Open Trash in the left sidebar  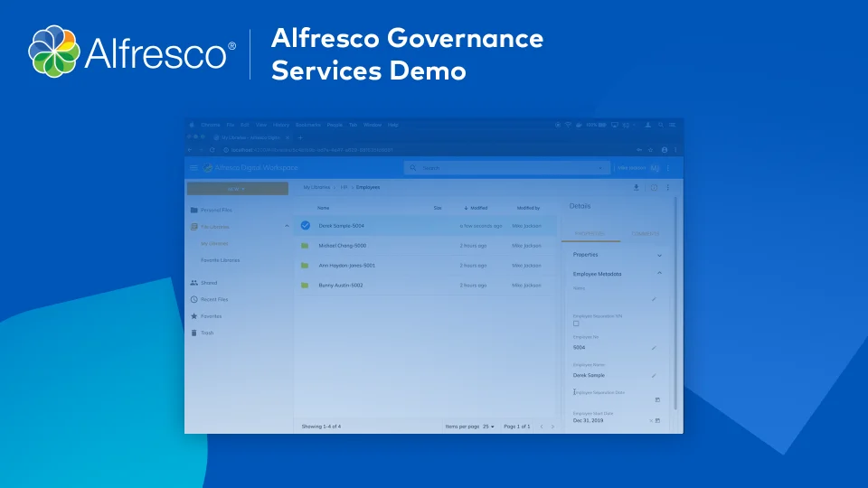207,333
